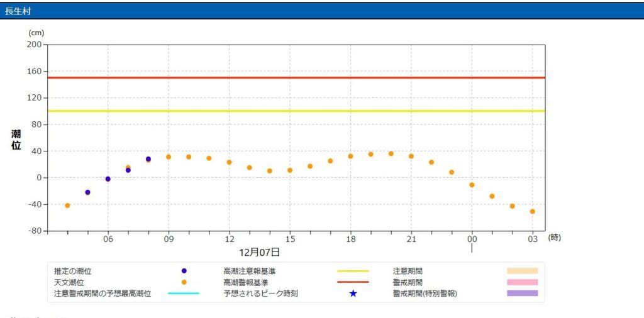This screenshot has width=644, height=318.
Task: Select the blue estimated dot at 06 hours
Action: click(108, 179)
